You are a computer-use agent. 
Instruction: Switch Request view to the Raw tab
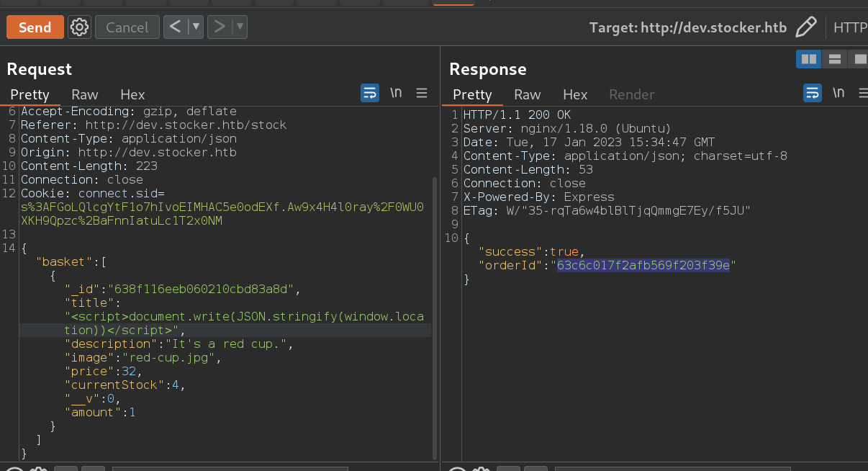[x=85, y=94]
